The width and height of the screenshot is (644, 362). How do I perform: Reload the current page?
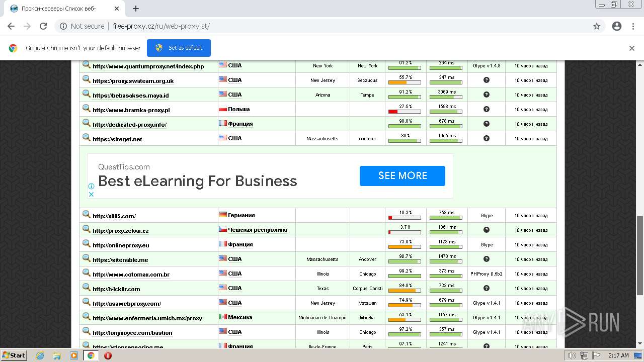coord(43,26)
